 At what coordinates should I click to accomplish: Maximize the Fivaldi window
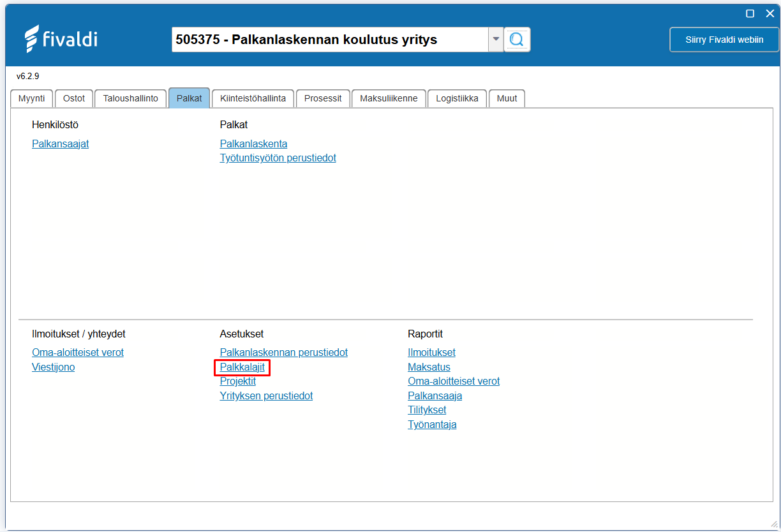click(750, 13)
